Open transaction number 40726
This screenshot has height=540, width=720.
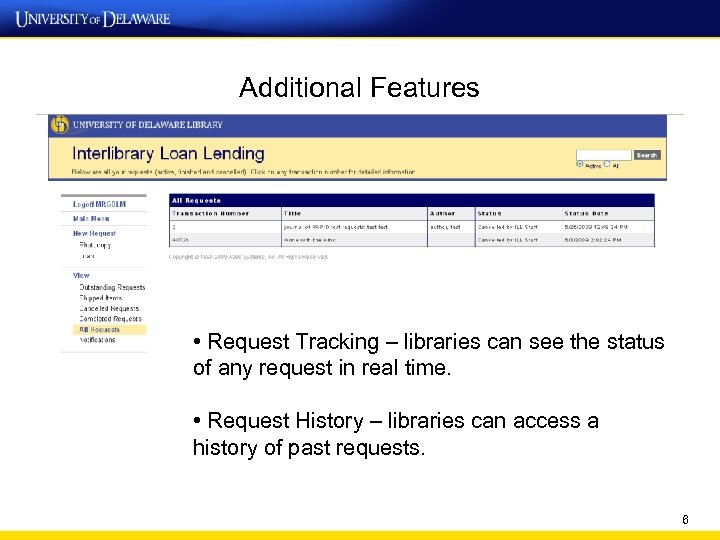(180, 240)
